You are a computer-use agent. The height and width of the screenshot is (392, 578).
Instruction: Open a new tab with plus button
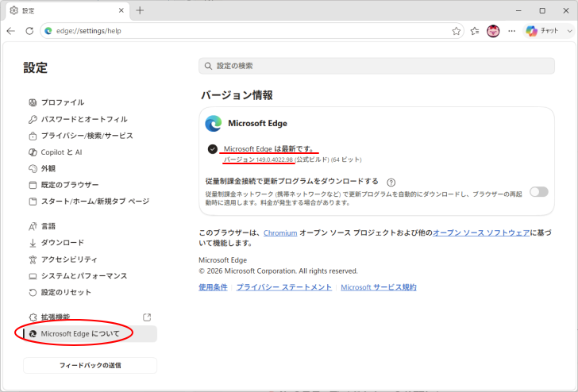tap(140, 10)
